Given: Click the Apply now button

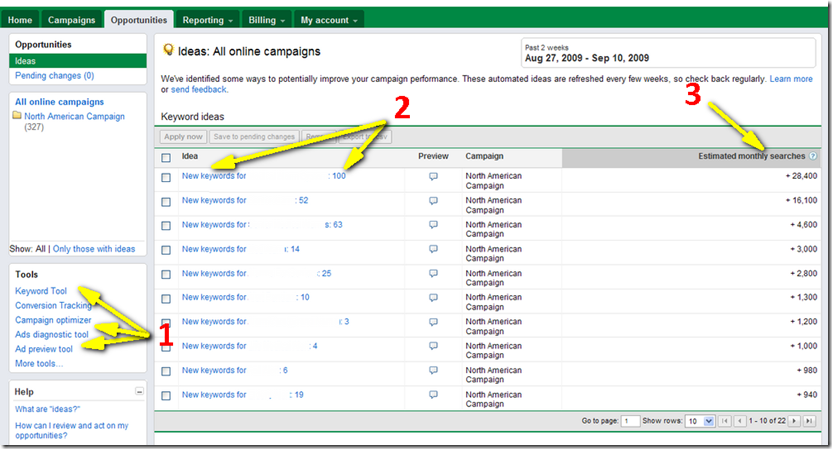Looking at the screenshot, I should [x=183, y=137].
